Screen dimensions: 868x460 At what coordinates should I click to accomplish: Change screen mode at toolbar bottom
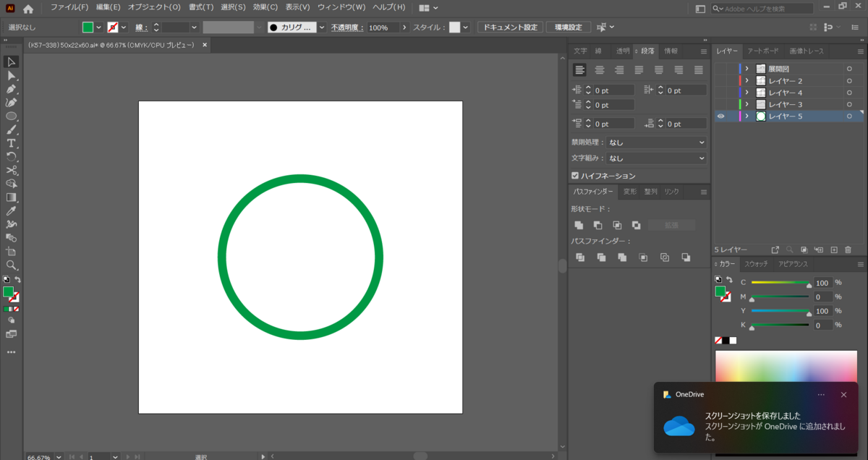[12, 334]
